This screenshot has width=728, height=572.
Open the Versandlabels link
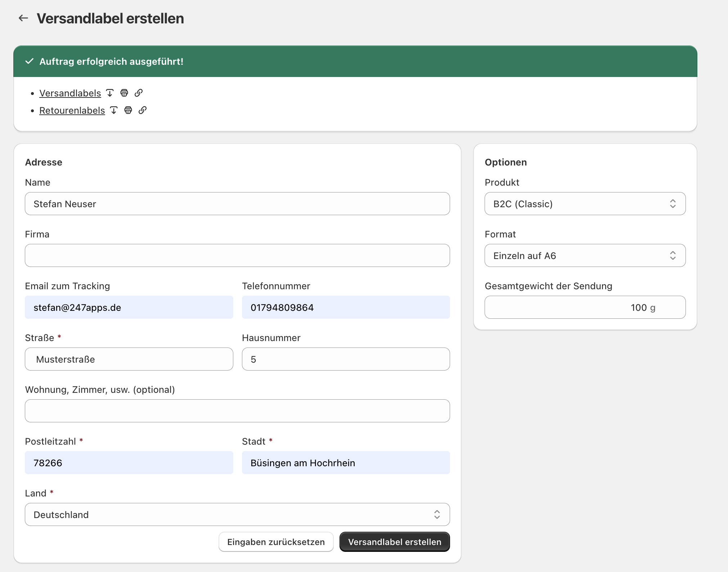pos(70,93)
